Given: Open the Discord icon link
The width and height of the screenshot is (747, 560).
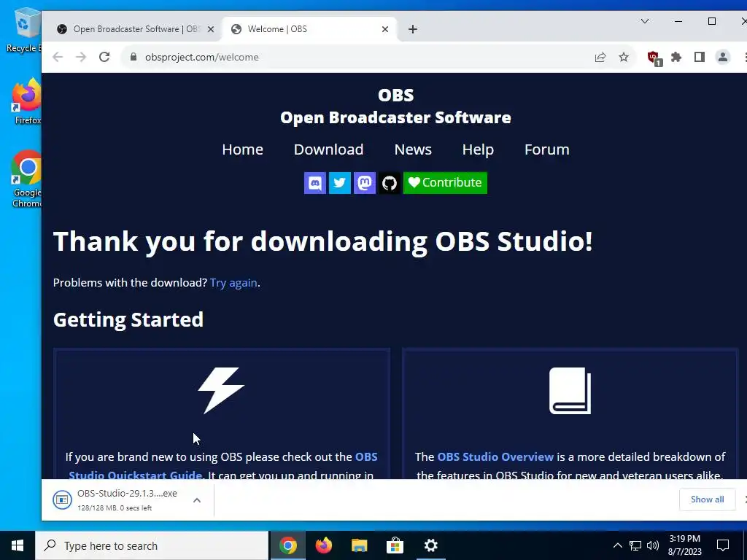Looking at the screenshot, I should click(x=315, y=183).
